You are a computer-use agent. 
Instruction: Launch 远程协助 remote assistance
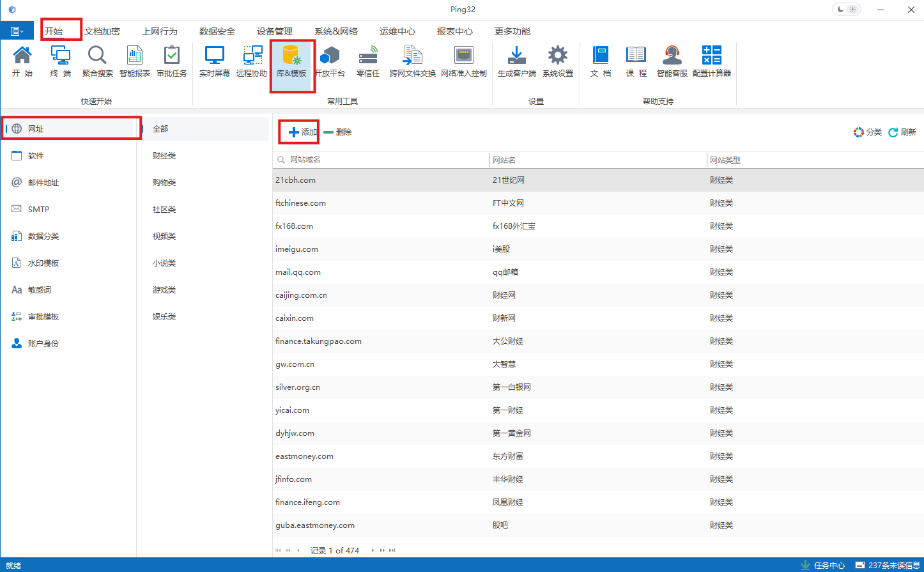pyautogui.click(x=252, y=62)
